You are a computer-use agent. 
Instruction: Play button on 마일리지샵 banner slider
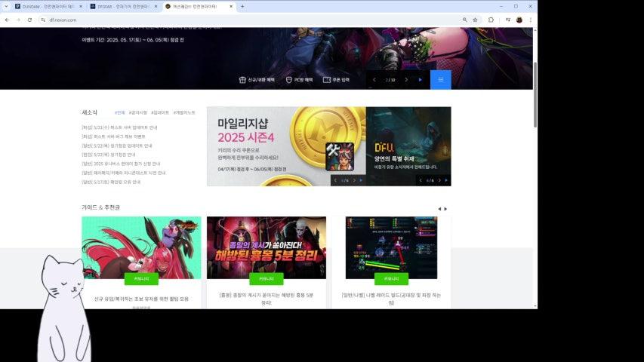[x=361, y=180]
